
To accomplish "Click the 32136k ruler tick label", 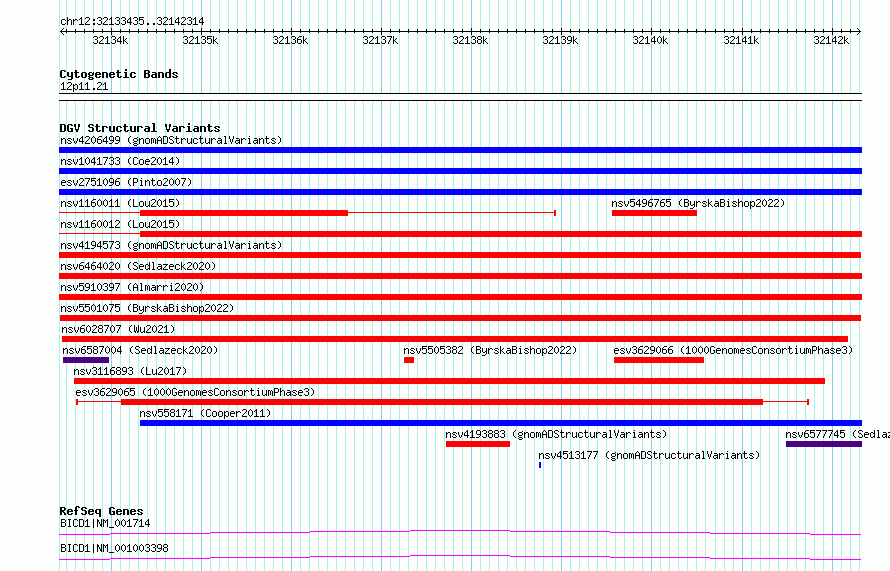I will 290,40.
